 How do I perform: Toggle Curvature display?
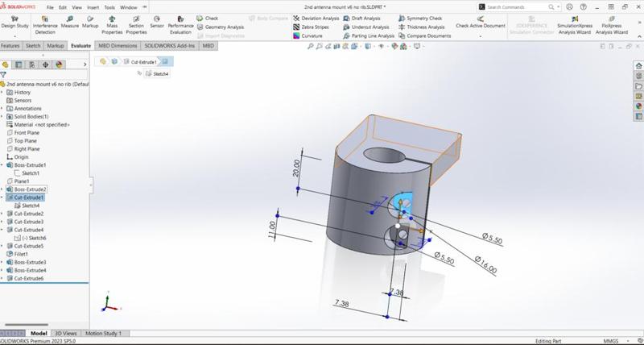311,35
